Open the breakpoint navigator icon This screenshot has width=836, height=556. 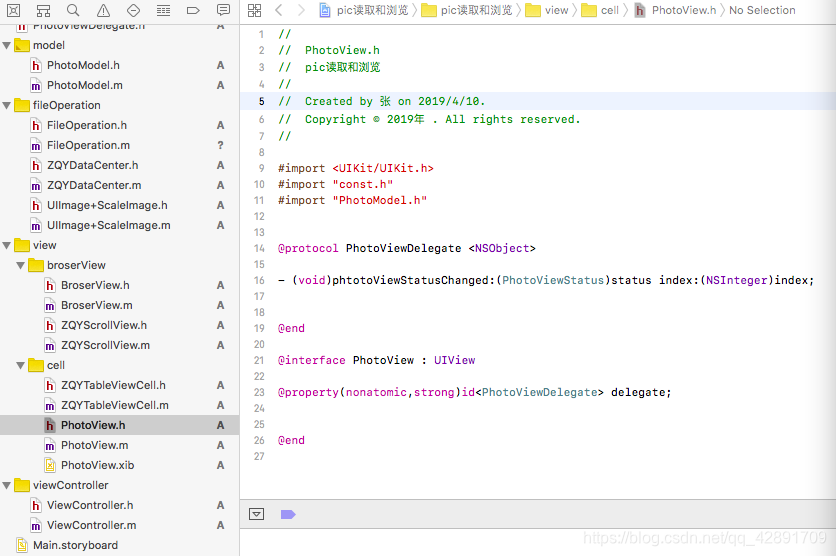[x=193, y=10]
